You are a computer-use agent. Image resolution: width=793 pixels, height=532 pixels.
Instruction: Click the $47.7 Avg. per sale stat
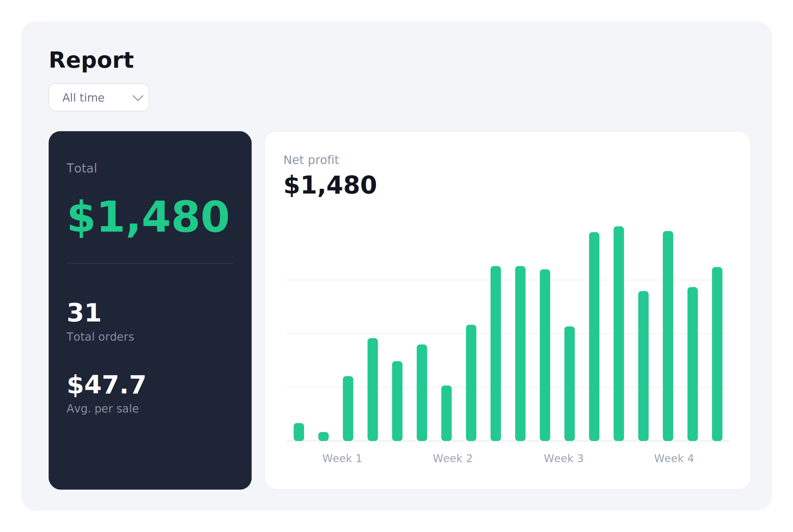click(x=106, y=394)
